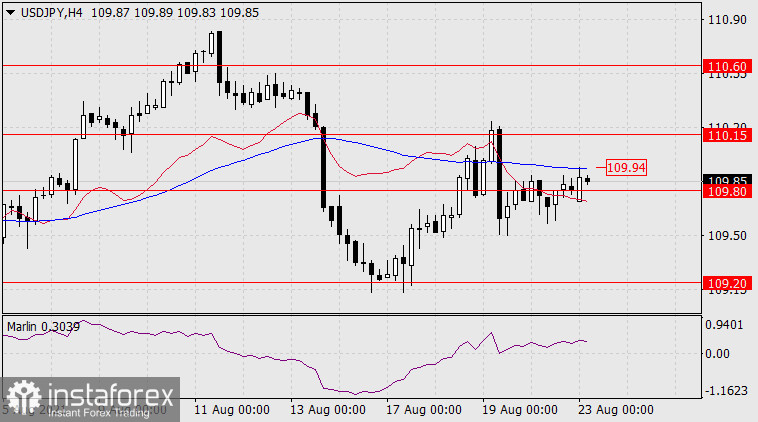Viewport: 758px width, 422px height.
Task: Click the 109.94 boxed price label
Action: (626, 168)
